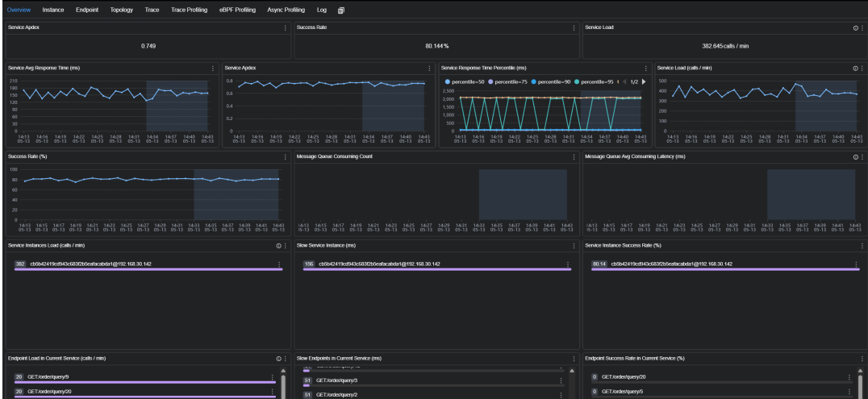Select GET:/order/query/3 in Slow Endpoints list
The width and height of the screenshot is (868, 399).
[x=336, y=380]
